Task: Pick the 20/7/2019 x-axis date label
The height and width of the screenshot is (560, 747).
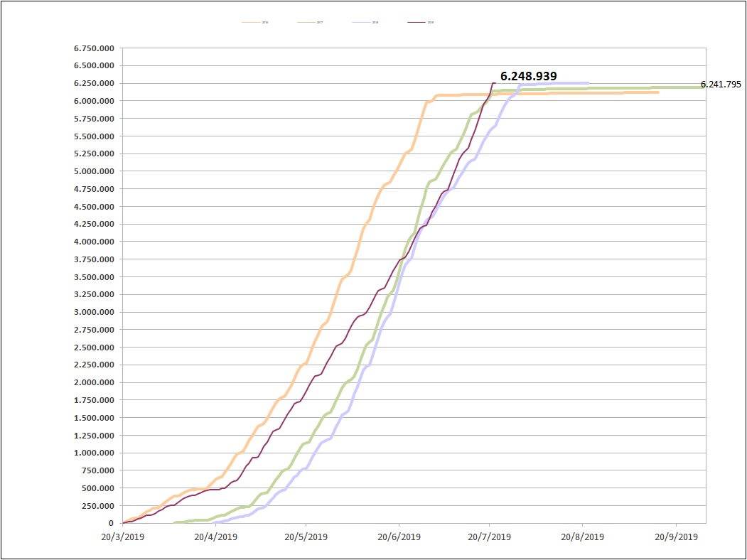Action: tap(489, 537)
